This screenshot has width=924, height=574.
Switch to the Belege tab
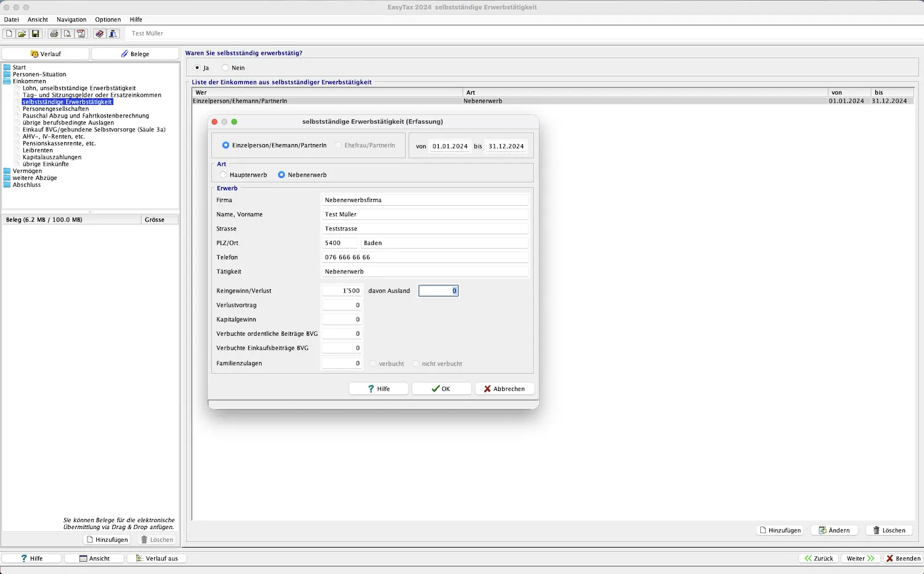(135, 54)
